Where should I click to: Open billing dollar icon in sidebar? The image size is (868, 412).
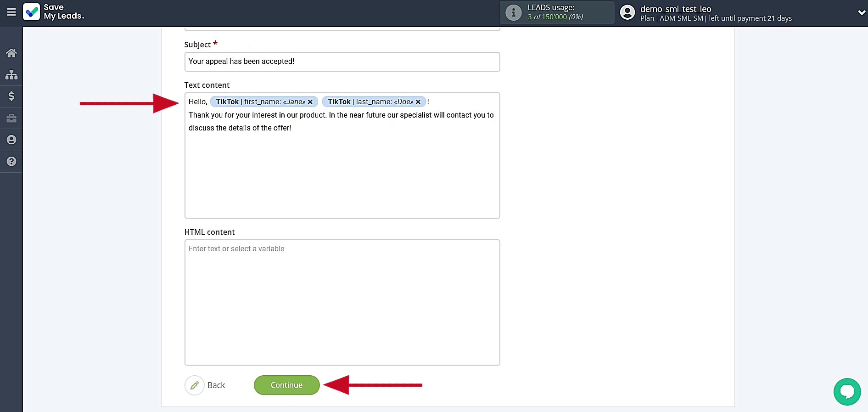pyautogui.click(x=11, y=96)
